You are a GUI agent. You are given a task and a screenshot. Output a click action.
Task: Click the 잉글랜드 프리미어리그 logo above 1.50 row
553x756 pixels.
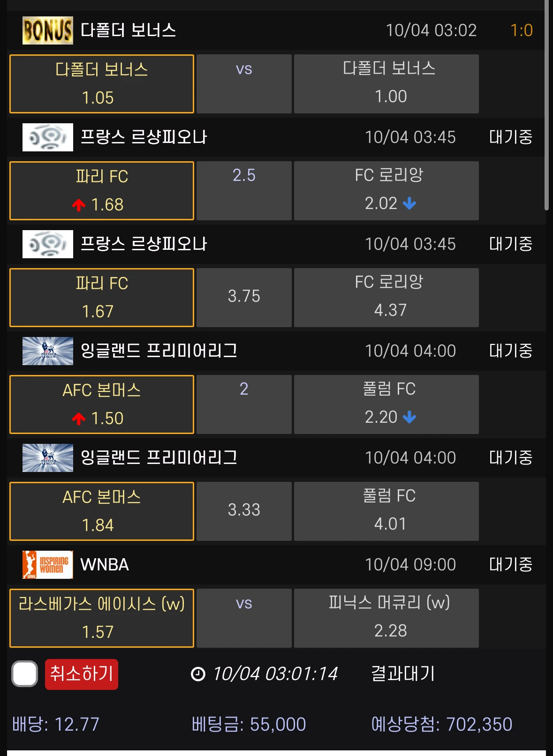[47, 351]
